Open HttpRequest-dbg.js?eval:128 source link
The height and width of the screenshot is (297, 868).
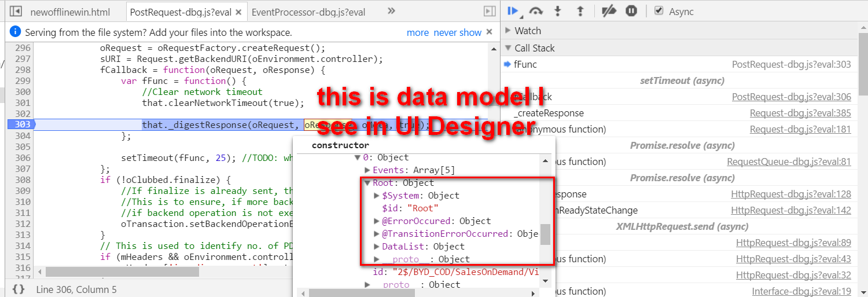[792, 194]
